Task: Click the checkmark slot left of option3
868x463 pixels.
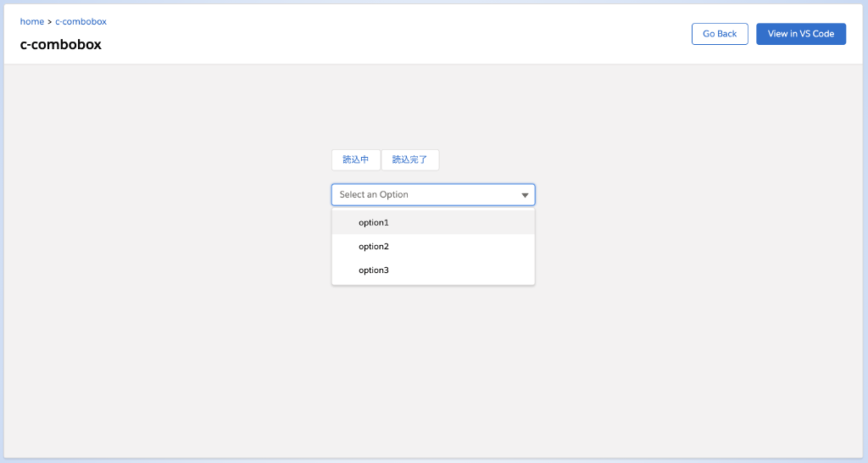Action: coord(346,271)
